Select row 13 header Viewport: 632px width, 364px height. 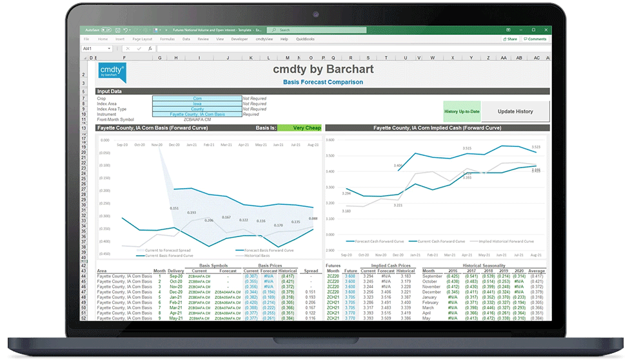[84, 128]
